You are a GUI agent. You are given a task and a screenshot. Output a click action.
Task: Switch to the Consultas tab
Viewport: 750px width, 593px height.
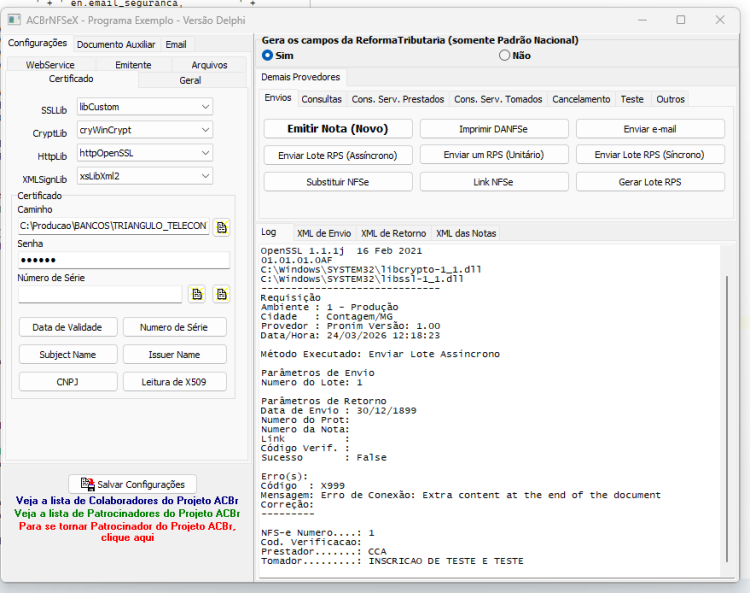(x=321, y=99)
